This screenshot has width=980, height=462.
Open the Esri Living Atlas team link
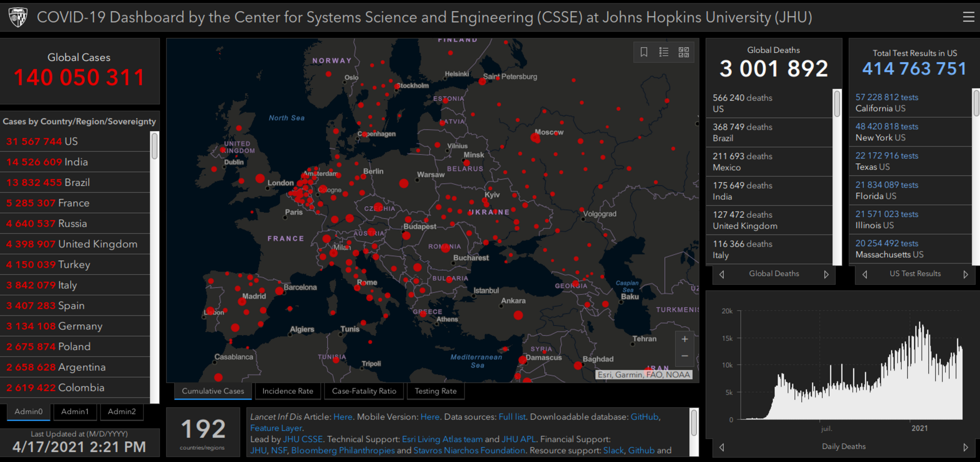[x=442, y=439]
